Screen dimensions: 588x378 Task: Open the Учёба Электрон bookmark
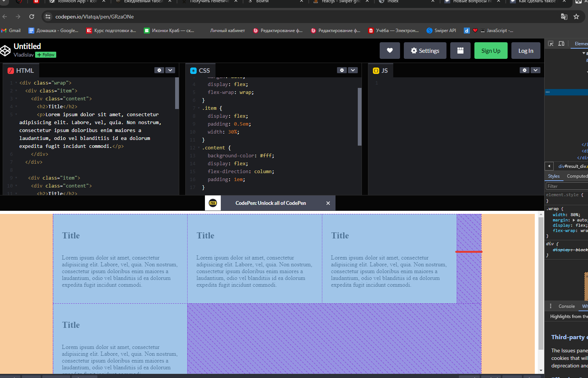click(x=394, y=31)
